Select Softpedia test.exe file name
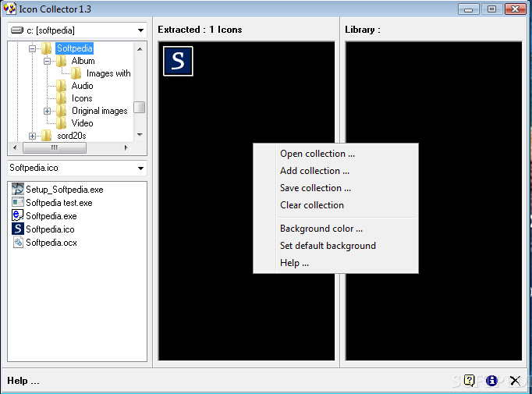Image resolution: width=532 pixels, height=394 pixels. 59,203
